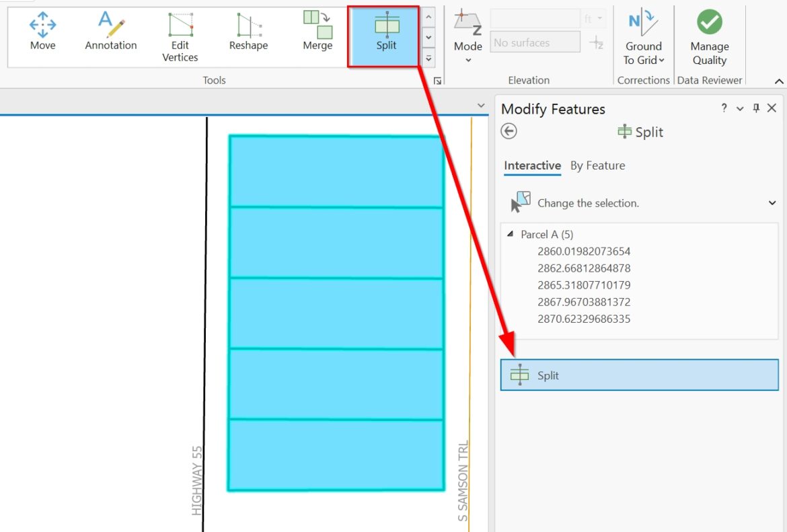
Task: Select the Annotation tool
Action: pos(110,32)
